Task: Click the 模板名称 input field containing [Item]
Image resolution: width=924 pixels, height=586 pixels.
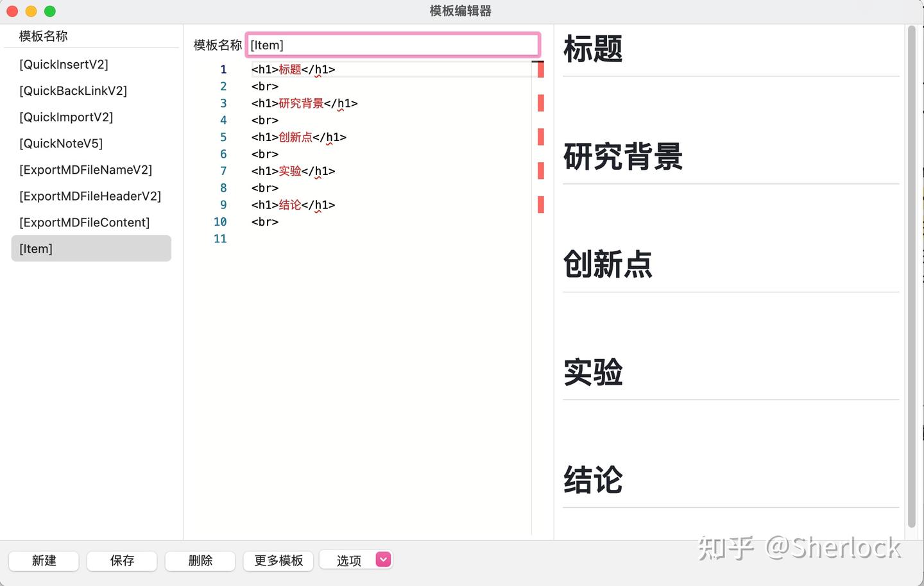Action: point(393,45)
